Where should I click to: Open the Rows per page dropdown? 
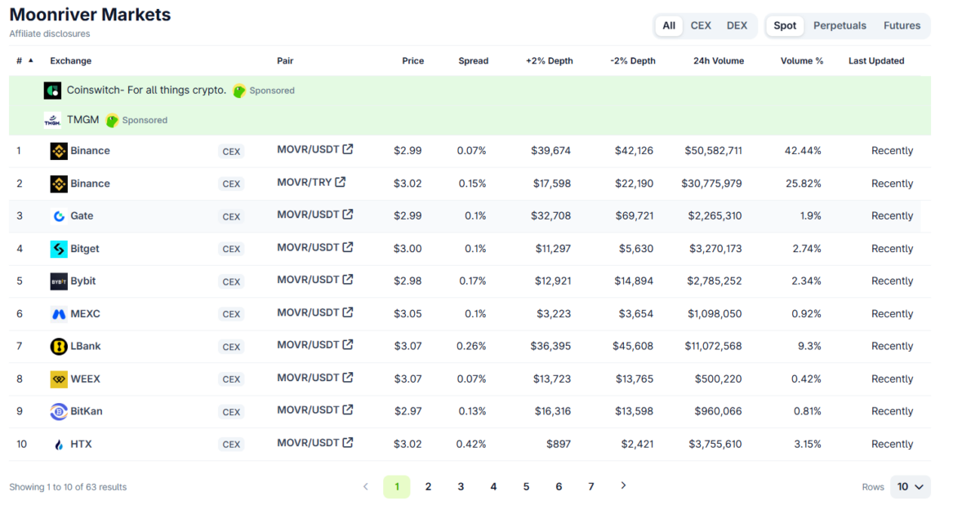[x=910, y=486]
